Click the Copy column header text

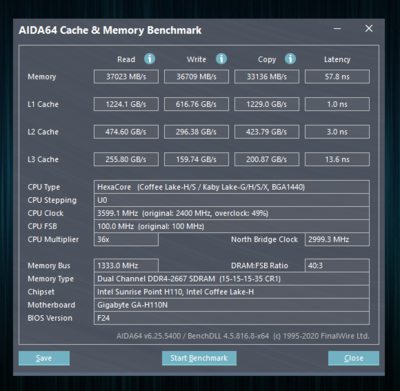coord(267,59)
